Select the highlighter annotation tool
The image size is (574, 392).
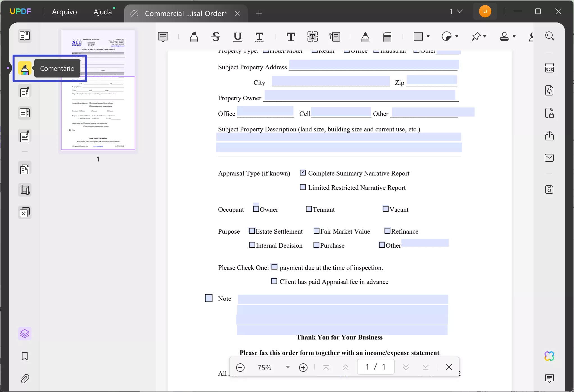pos(194,37)
